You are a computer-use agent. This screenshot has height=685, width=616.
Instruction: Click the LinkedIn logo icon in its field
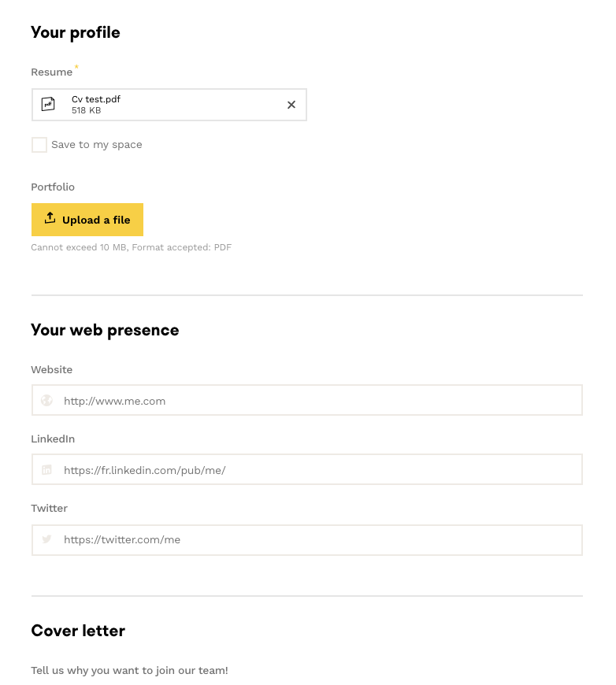click(x=47, y=470)
